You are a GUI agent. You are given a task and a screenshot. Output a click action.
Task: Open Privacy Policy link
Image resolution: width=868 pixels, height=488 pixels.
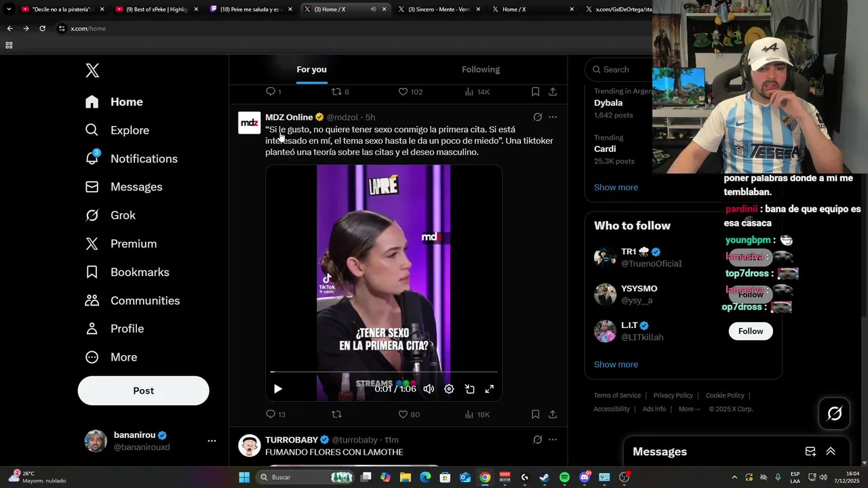(x=673, y=395)
